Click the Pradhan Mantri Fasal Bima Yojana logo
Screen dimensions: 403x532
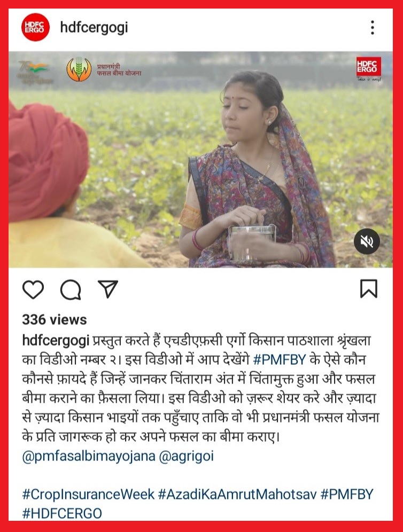pyautogui.click(x=104, y=69)
